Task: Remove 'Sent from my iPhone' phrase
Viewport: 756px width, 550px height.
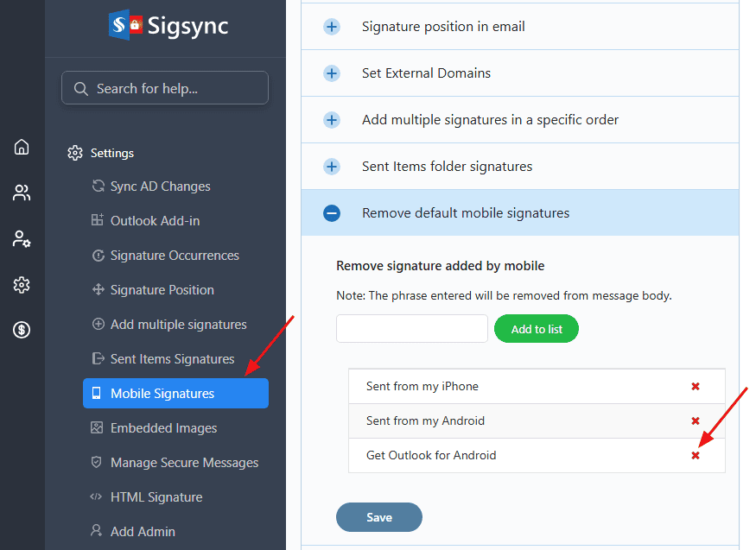Action: click(x=696, y=386)
